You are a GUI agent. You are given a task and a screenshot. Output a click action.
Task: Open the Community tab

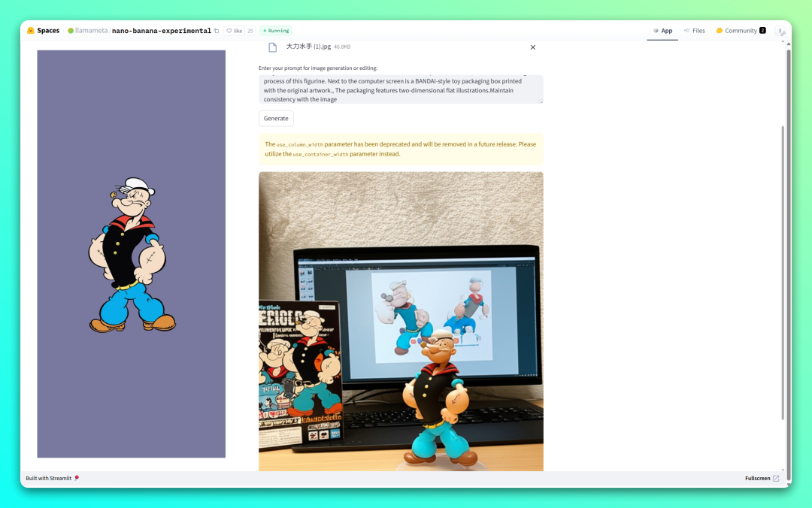pos(740,31)
